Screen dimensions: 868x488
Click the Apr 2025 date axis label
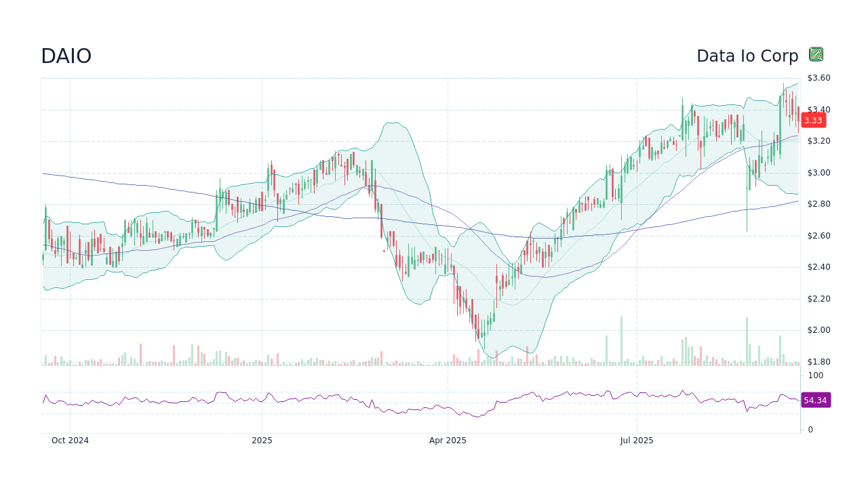coord(448,441)
